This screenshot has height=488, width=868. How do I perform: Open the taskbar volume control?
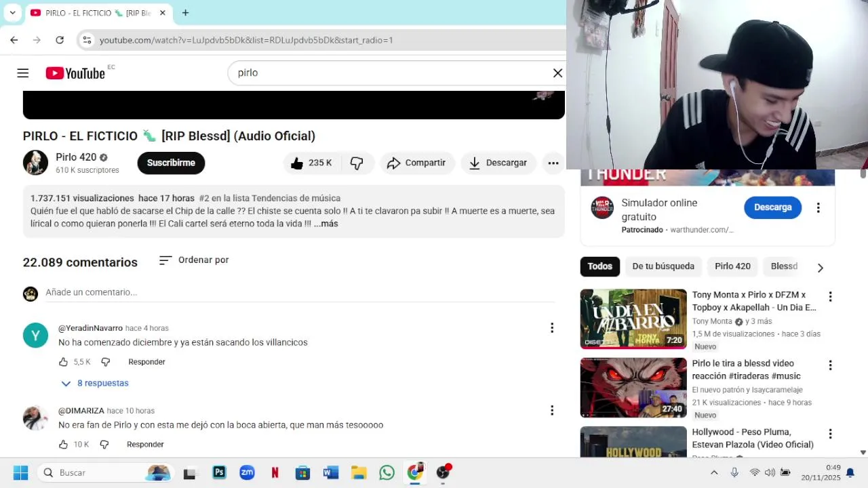770,472
